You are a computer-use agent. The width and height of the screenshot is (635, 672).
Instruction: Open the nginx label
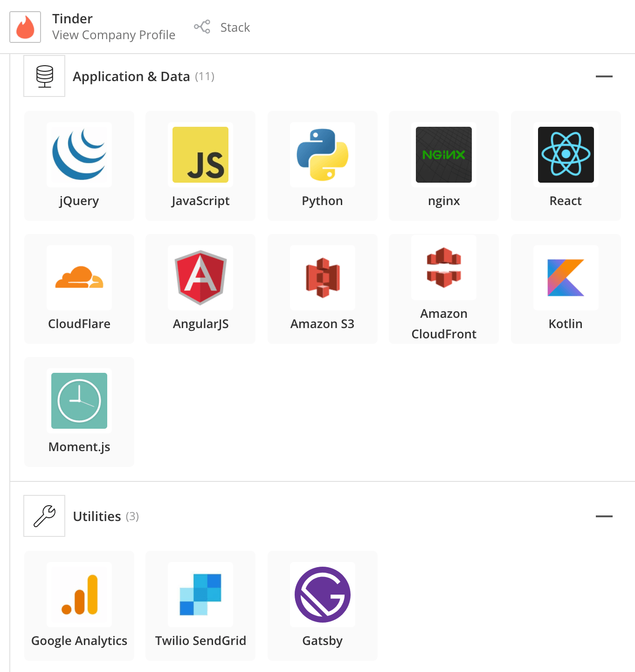[444, 201]
